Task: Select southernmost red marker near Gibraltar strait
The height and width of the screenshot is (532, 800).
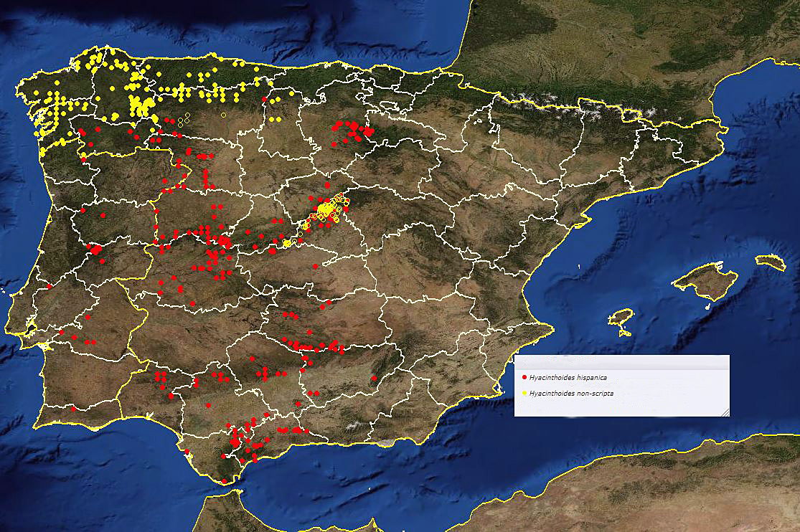Action: click(224, 481)
